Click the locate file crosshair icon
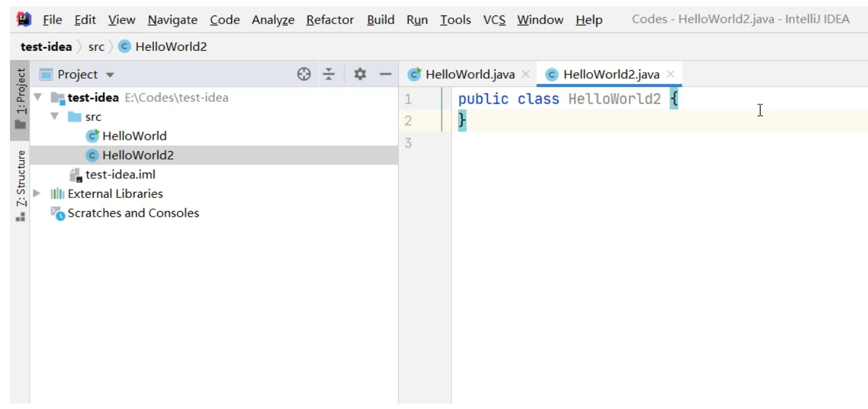This screenshot has width=868, height=409. (304, 74)
